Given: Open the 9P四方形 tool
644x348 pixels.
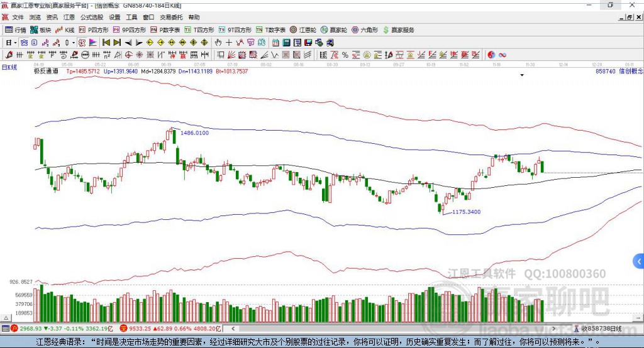Looking at the screenshot, I should click(130, 30).
